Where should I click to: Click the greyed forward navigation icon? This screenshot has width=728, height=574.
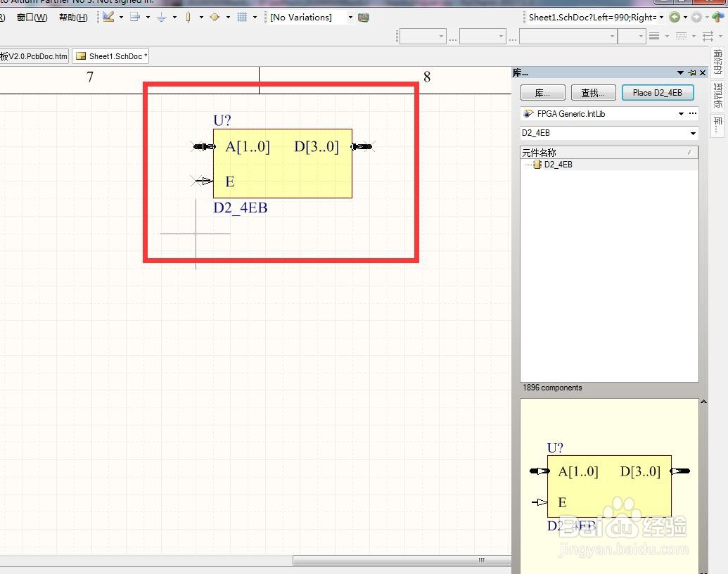click(x=696, y=17)
